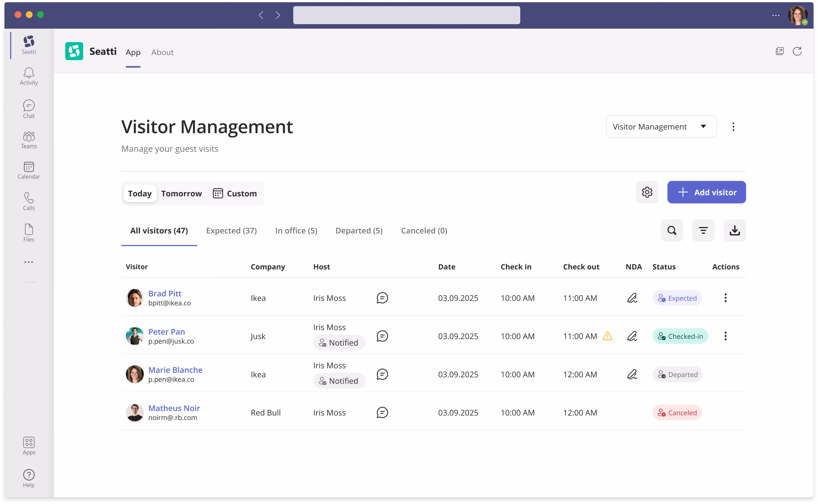Switch to the About tab

[162, 52]
